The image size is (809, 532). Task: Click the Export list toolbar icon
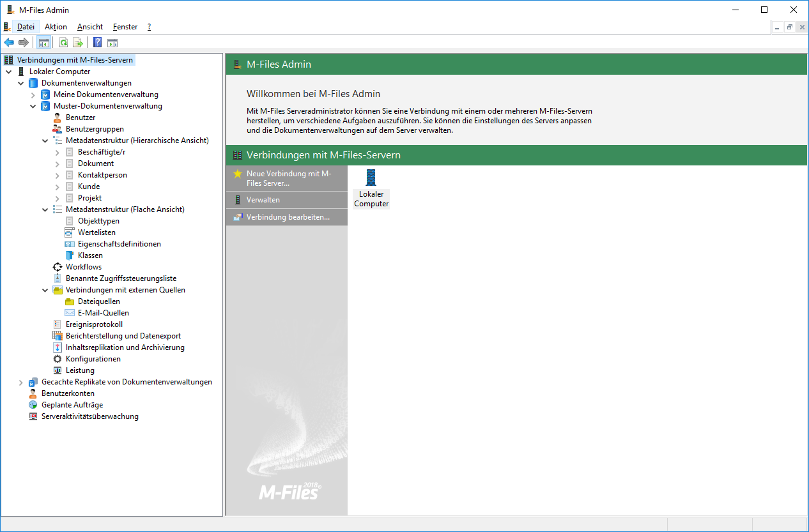(x=77, y=43)
